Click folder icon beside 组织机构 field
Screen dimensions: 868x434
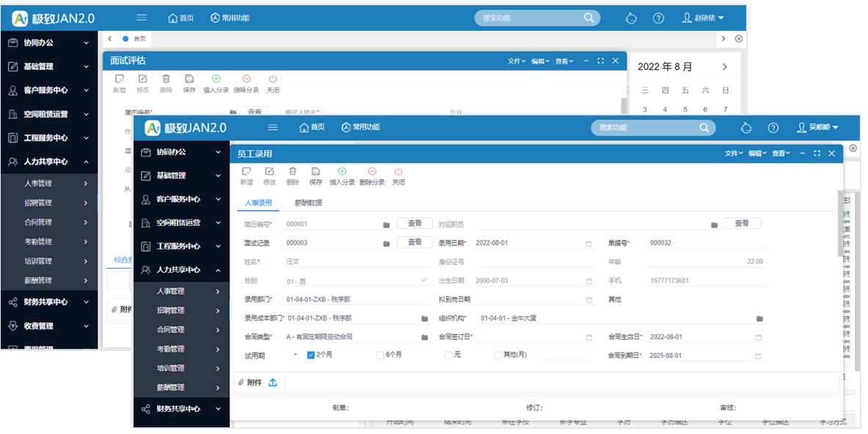759,319
